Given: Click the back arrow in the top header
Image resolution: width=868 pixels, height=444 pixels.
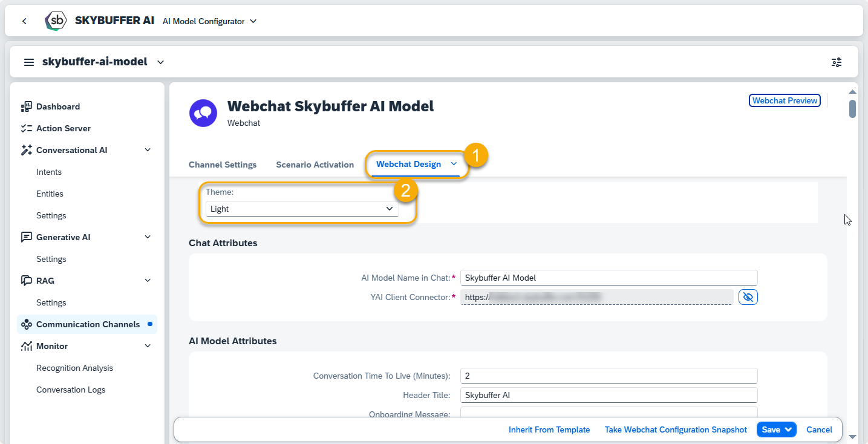Looking at the screenshot, I should [24, 21].
